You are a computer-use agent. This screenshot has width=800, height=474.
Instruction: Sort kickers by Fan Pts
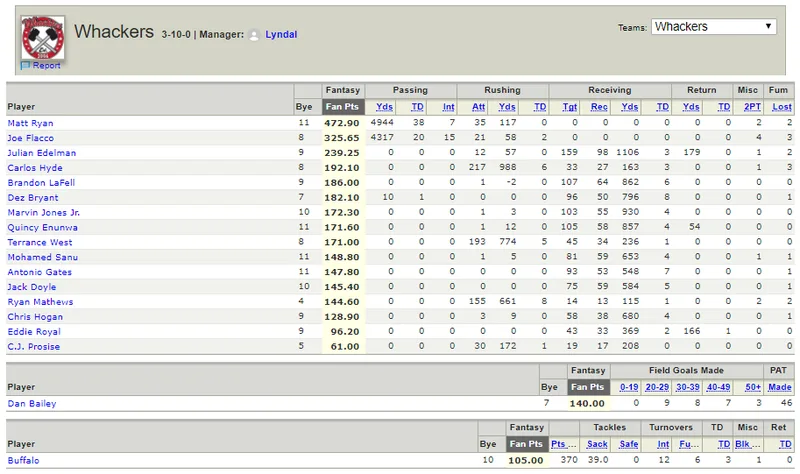(x=588, y=387)
